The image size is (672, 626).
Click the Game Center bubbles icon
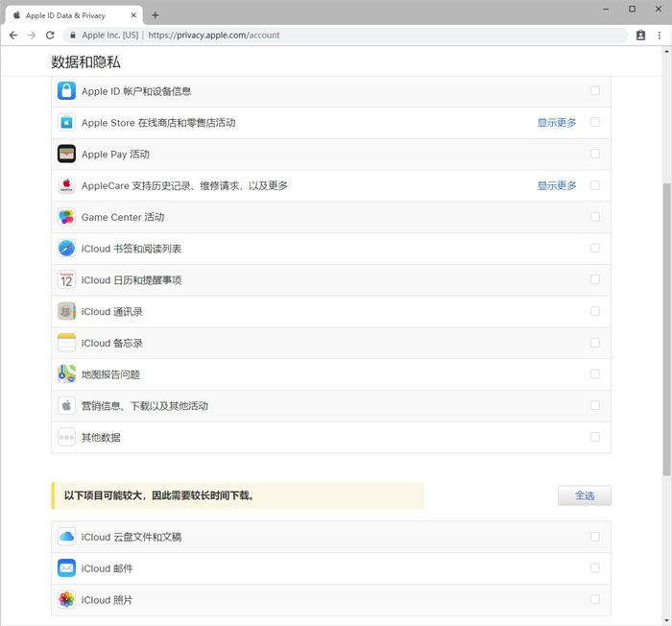(66, 217)
